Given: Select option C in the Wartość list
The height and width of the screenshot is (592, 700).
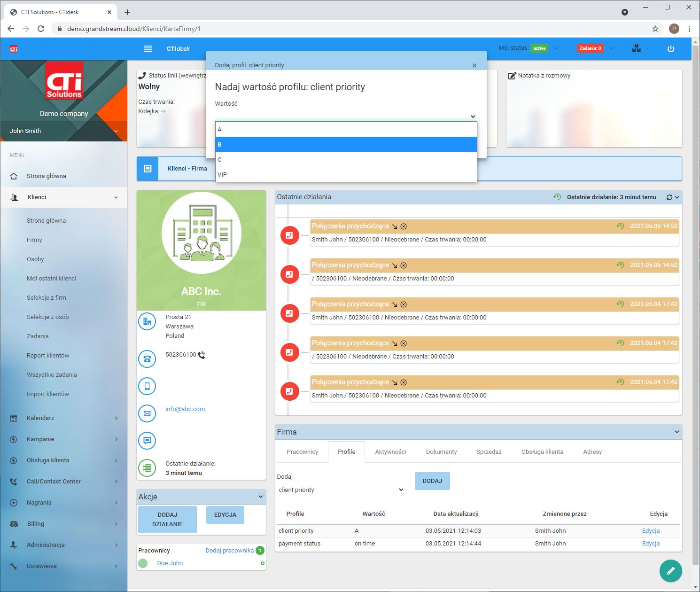Looking at the screenshot, I should click(346, 159).
